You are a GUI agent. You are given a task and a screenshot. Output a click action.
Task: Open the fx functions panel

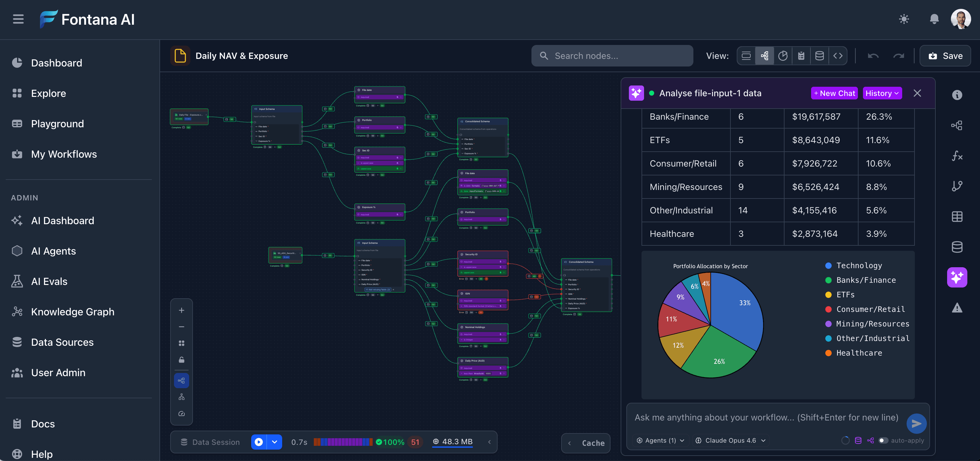point(957,156)
